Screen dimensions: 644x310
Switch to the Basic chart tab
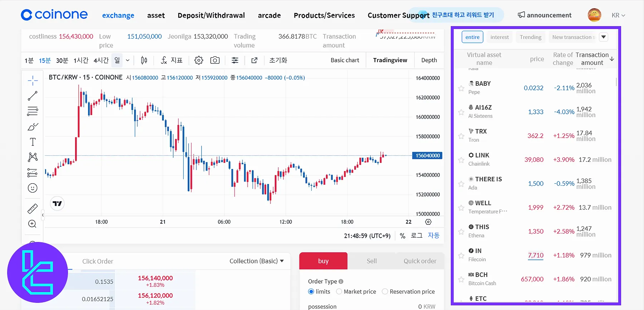click(345, 60)
